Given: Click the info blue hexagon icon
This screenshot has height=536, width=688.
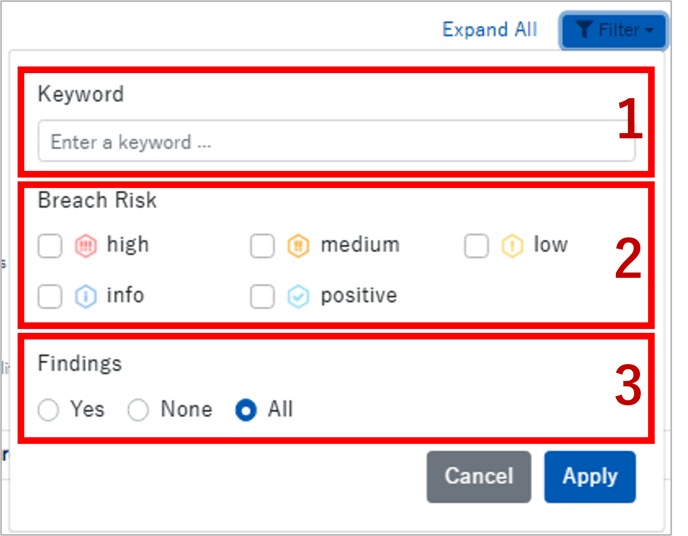Looking at the screenshot, I should pos(86,296).
